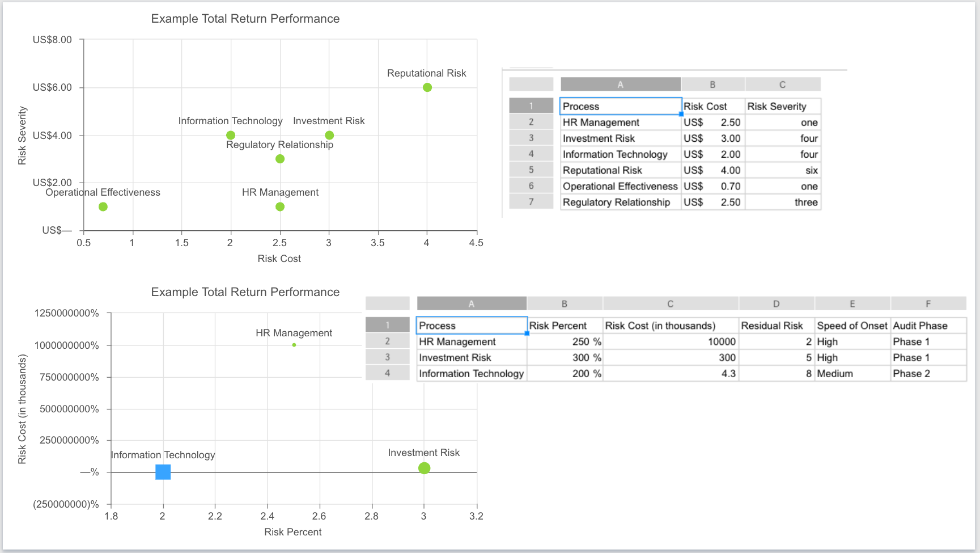The height and width of the screenshot is (553, 980).
Task: Click the cell containing six
Action: [782, 170]
